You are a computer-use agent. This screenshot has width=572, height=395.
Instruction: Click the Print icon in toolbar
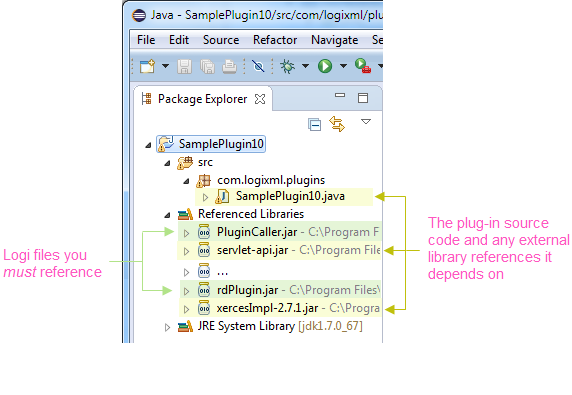pyautogui.click(x=229, y=66)
